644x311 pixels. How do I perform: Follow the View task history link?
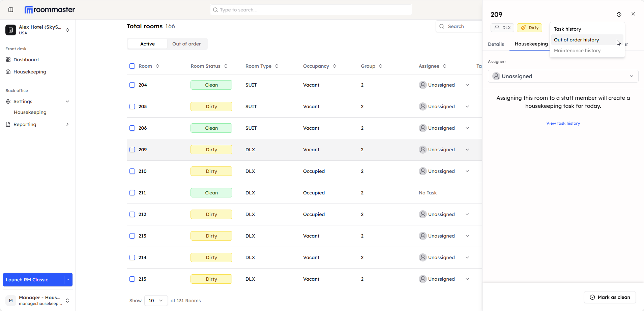click(x=563, y=123)
